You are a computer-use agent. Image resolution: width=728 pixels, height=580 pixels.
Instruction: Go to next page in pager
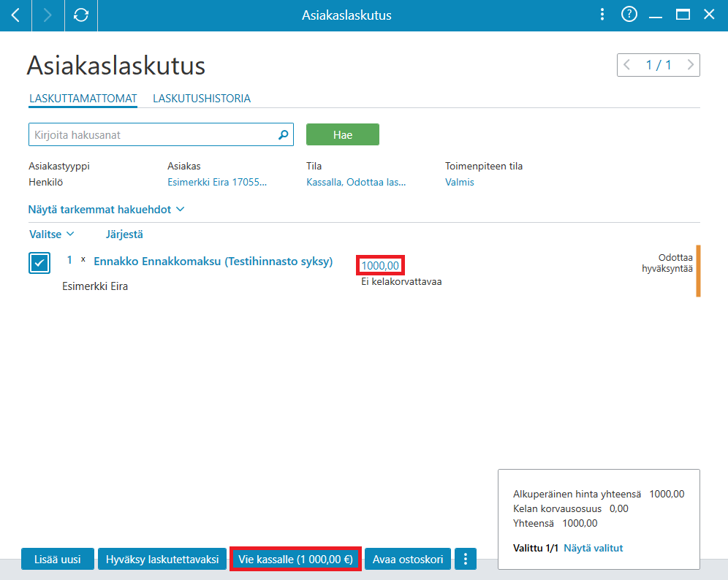pyautogui.click(x=691, y=65)
